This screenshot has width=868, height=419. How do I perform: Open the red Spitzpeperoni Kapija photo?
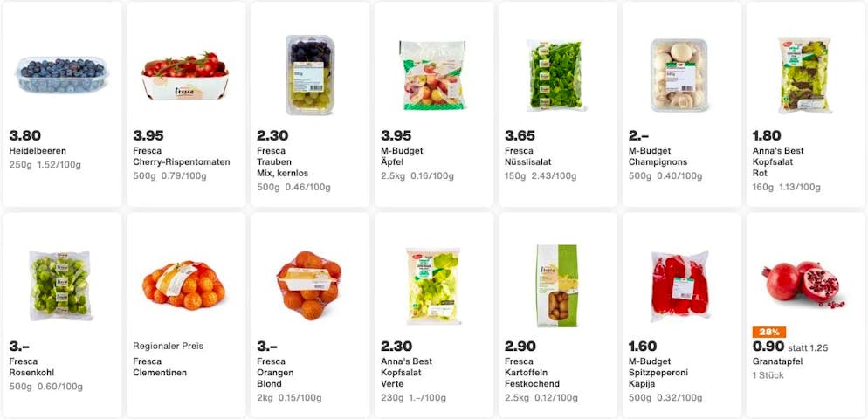[x=680, y=285]
